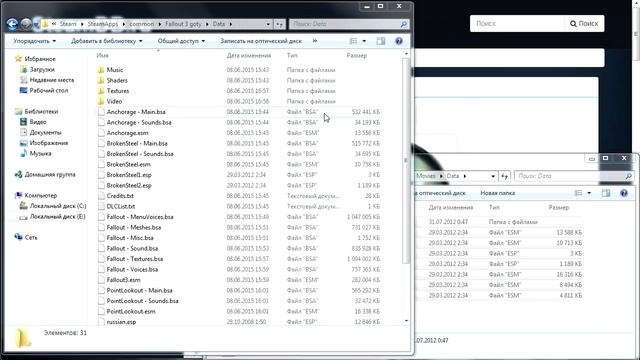Open the help icon in the front Explorer window
The width and height of the screenshot is (640, 360).
coord(399,41)
